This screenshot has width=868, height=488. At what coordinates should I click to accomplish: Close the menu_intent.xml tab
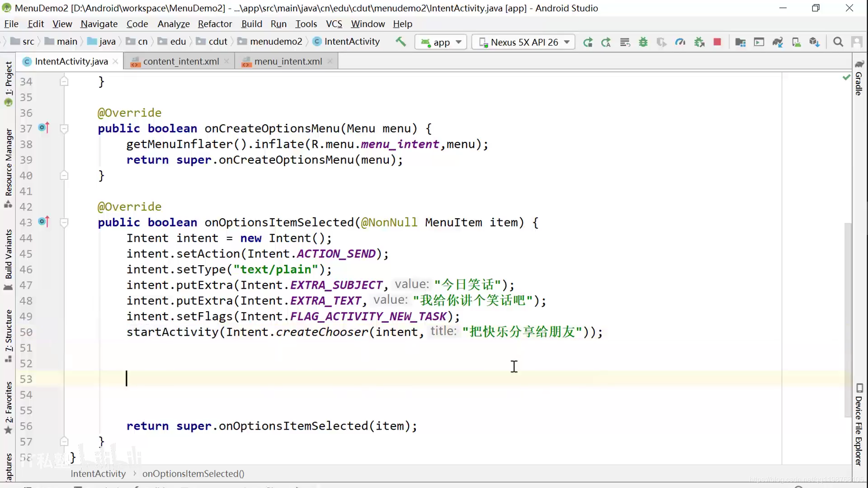pos(330,61)
